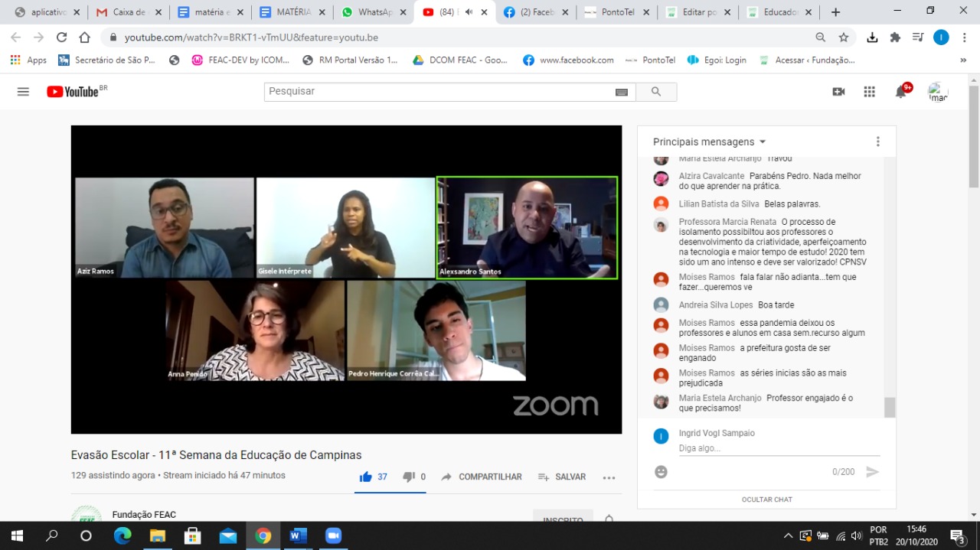Bookmark this page with the star icon
This screenshot has width=980, height=550.
tap(843, 37)
